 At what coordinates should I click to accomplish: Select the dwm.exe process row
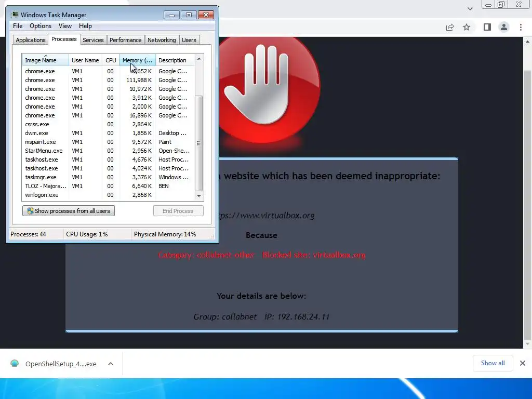pyautogui.click(x=108, y=133)
